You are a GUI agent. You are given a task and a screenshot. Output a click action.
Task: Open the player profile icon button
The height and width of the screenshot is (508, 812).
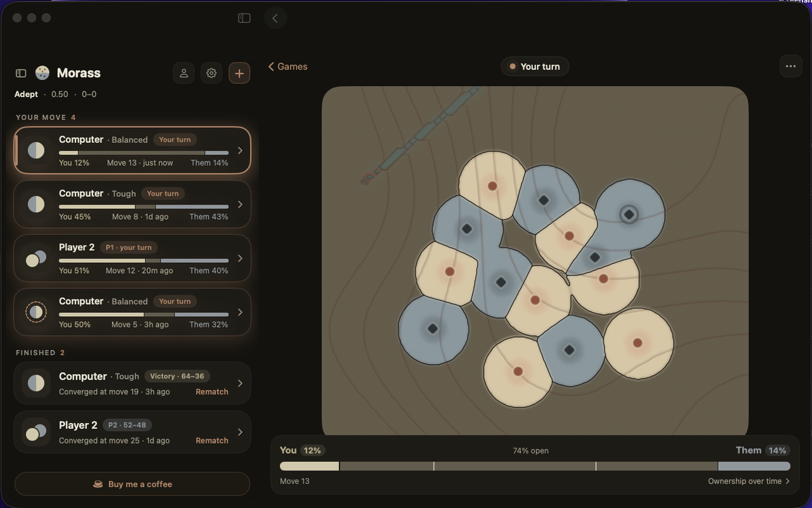[183, 73]
